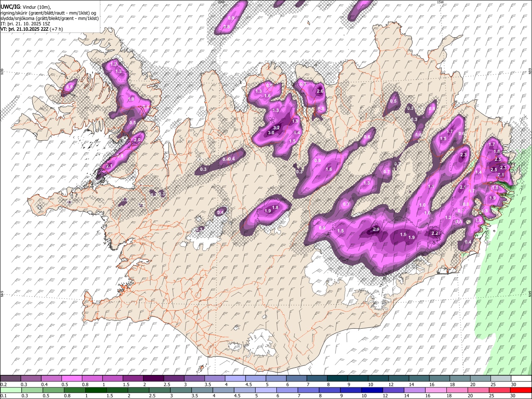Click the bright red swatch labeled 30 in rain scale
Viewport: 532px width, 399px height.
(x=520, y=390)
